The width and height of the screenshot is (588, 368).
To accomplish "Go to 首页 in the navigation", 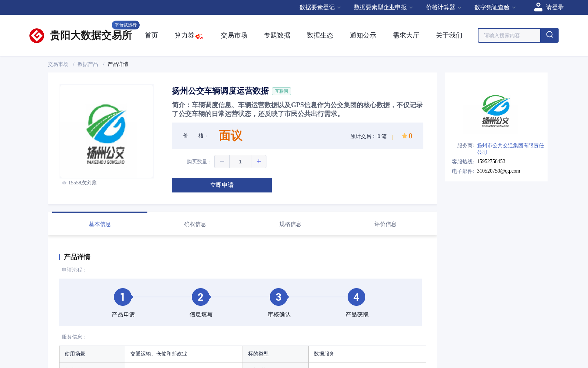I will coord(151,35).
